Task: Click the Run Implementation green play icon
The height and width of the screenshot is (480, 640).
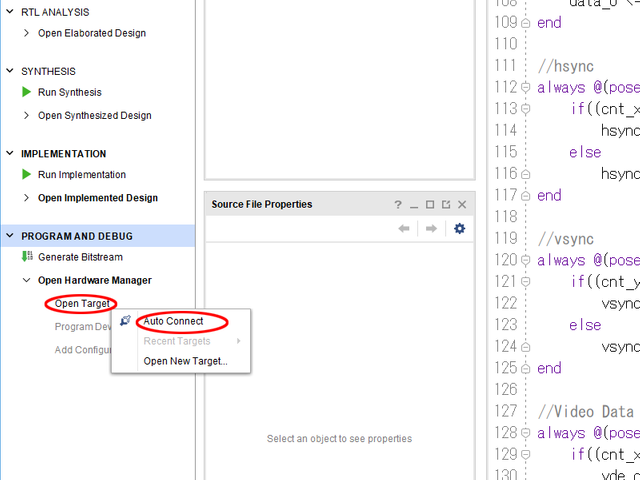Action: coord(27,175)
